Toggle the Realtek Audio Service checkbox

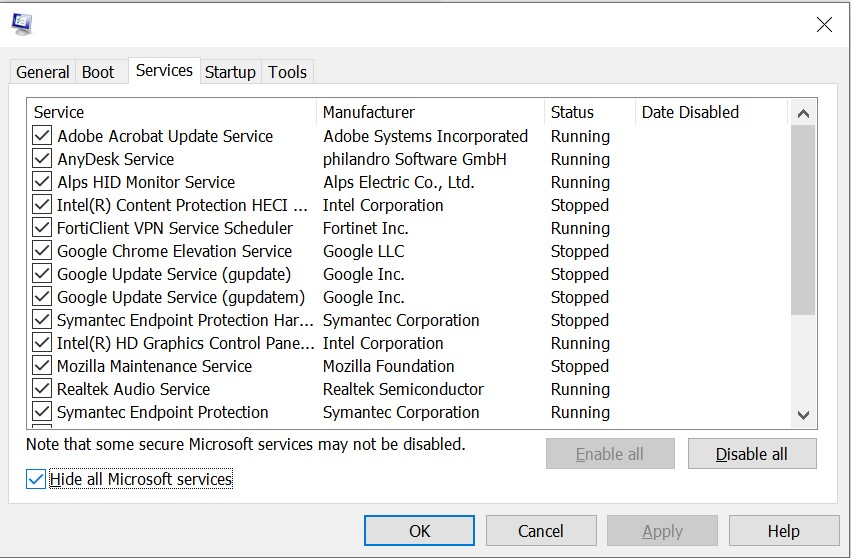coord(42,389)
